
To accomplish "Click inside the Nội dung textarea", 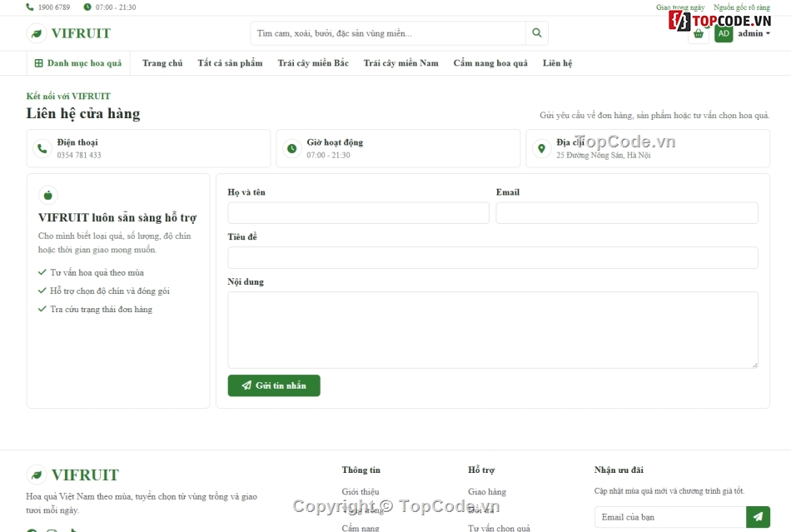I will (x=493, y=330).
